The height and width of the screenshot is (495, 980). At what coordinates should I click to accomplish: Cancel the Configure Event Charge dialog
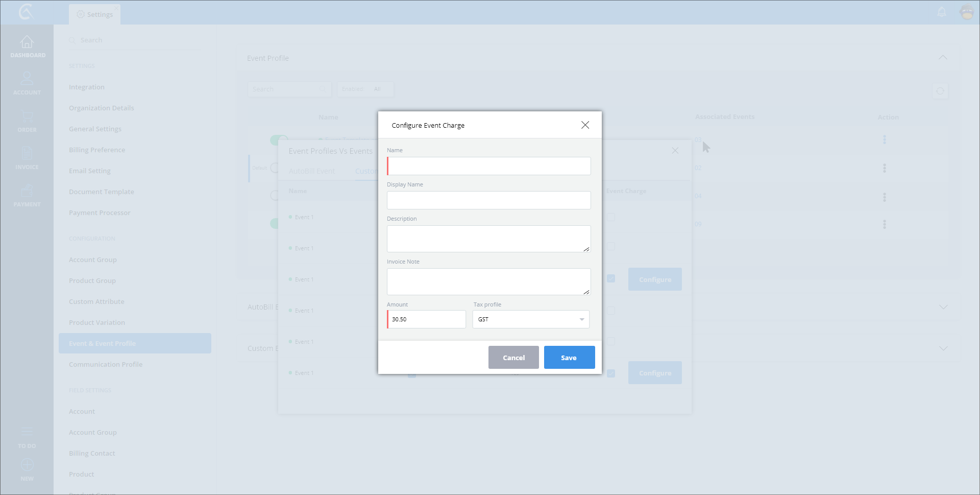click(x=513, y=358)
